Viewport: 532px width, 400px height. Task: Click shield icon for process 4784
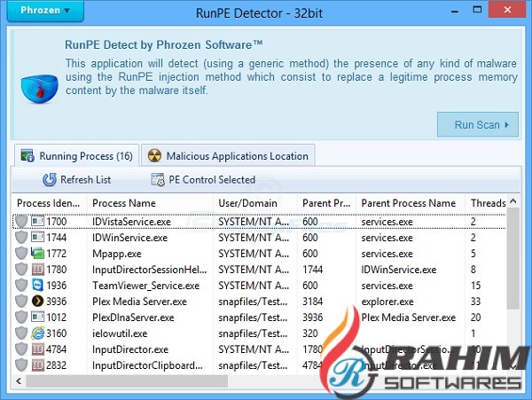(21, 349)
